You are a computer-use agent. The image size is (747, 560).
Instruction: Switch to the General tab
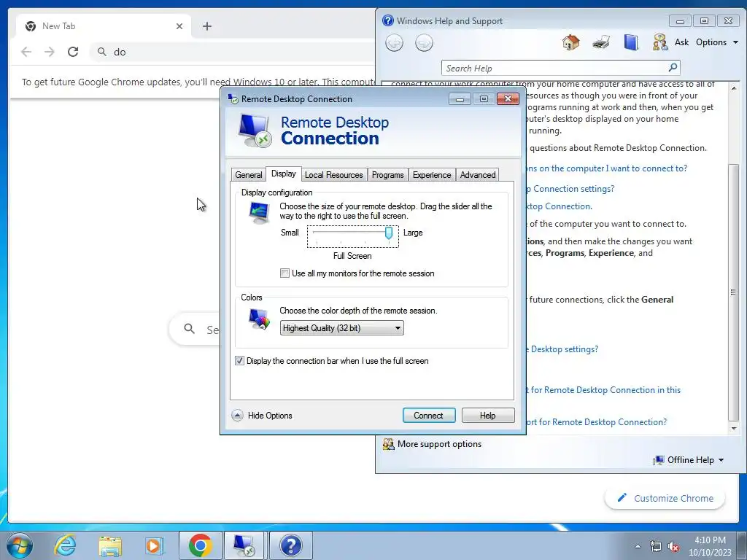(248, 175)
